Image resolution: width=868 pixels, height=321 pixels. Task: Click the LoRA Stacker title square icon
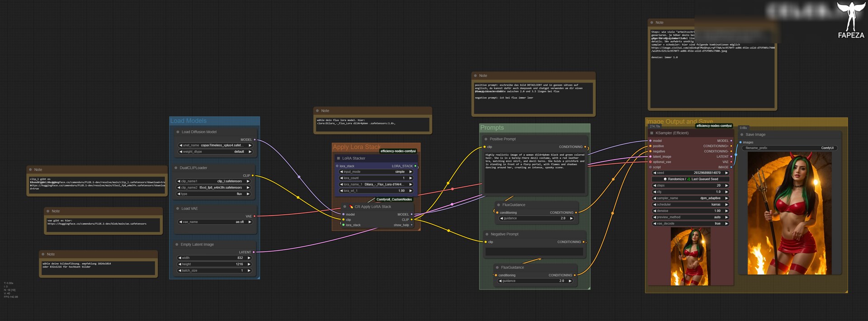point(338,158)
